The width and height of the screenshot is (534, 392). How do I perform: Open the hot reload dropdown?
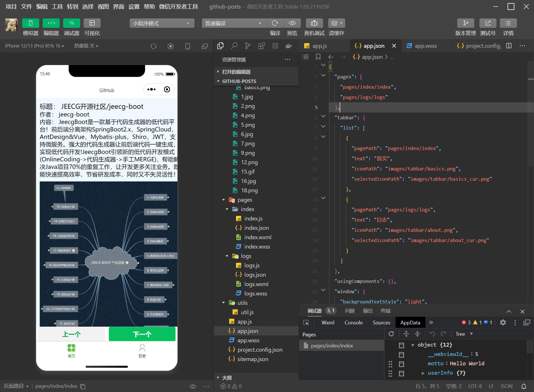click(x=86, y=46)
